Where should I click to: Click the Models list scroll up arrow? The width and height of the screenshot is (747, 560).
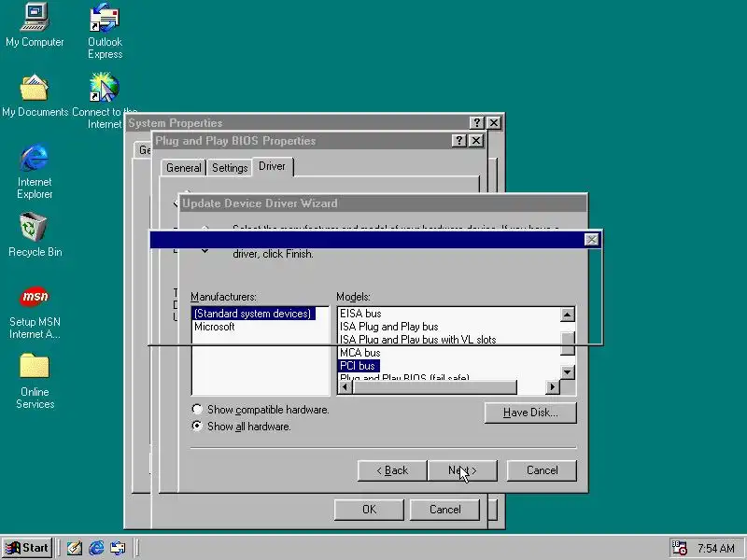(568, 315)
